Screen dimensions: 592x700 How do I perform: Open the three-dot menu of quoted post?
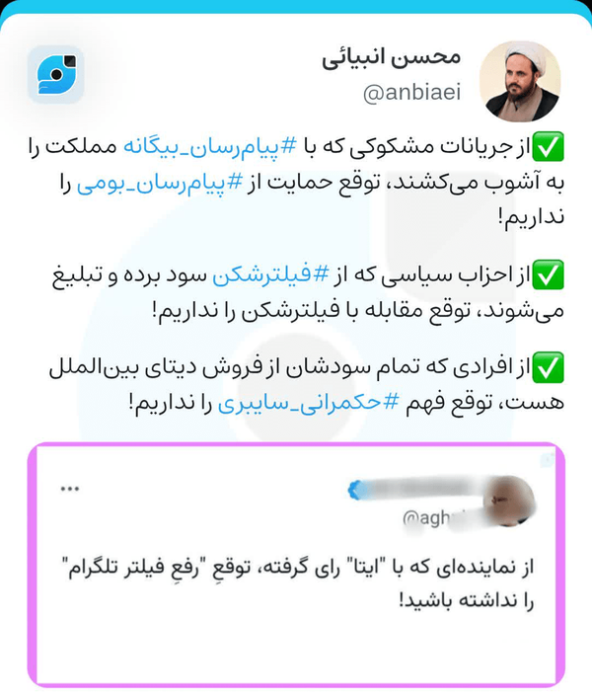tap(70, 489)
